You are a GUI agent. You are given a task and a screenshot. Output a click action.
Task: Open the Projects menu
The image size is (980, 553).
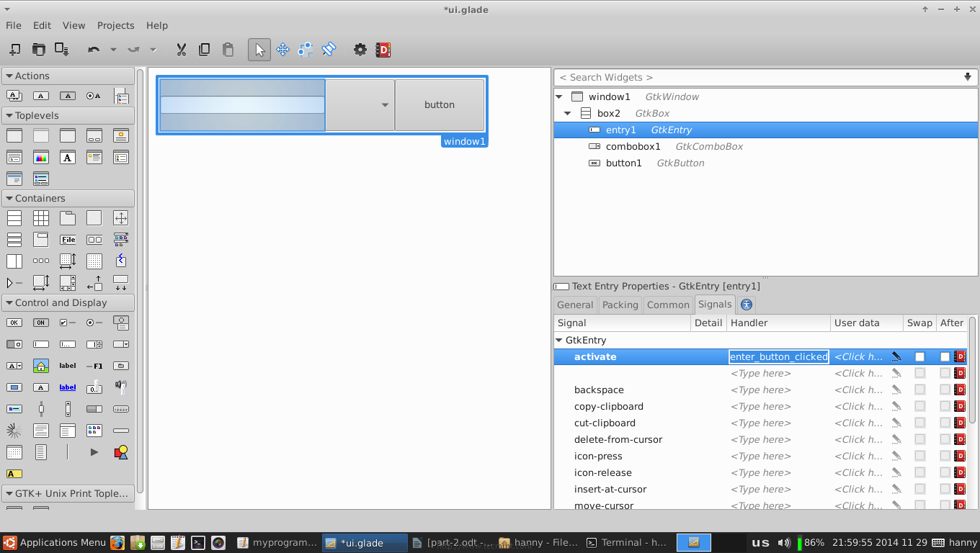tap(115, 25)
